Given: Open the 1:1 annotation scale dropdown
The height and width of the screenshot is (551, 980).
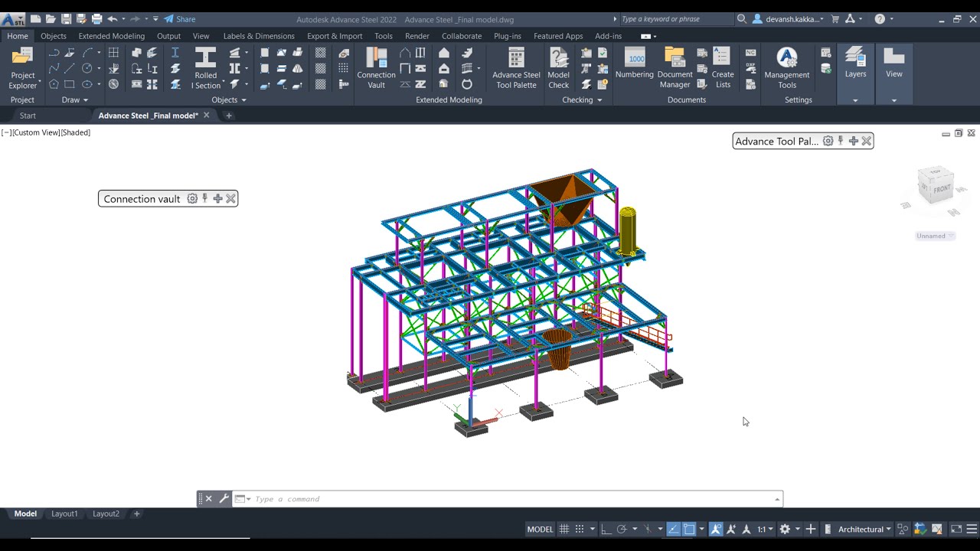Looking at the screenshot, I should click(765, 529).
